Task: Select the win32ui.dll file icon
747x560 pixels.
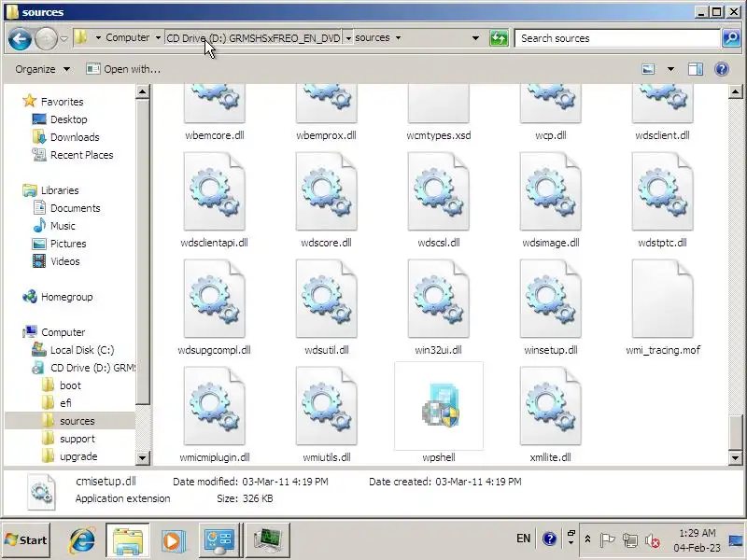Action: click(x=438, y=299)
